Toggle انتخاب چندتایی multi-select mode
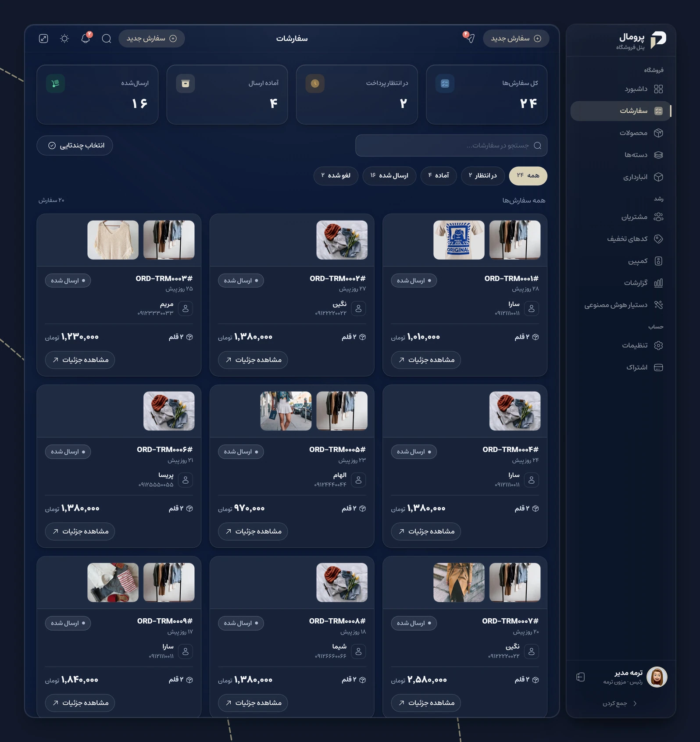 pyautogui.click(x=75, y=146)
